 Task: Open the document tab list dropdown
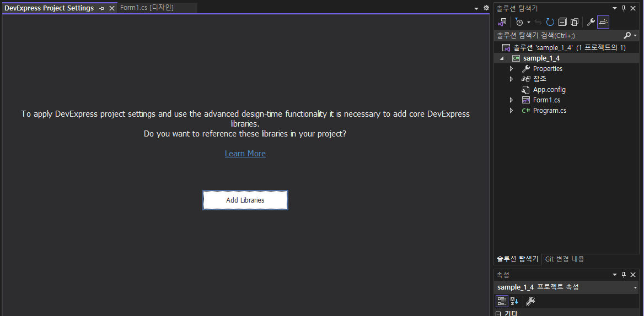(476, 8)
